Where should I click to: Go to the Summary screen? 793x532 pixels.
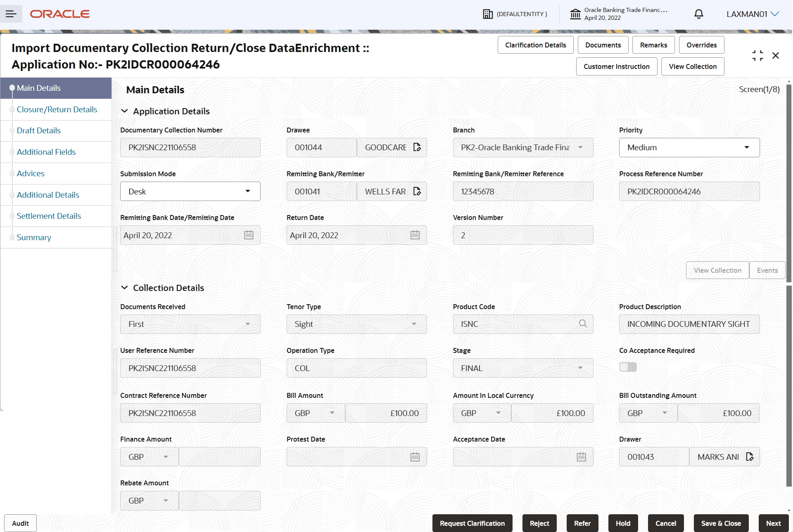[34, 237]
